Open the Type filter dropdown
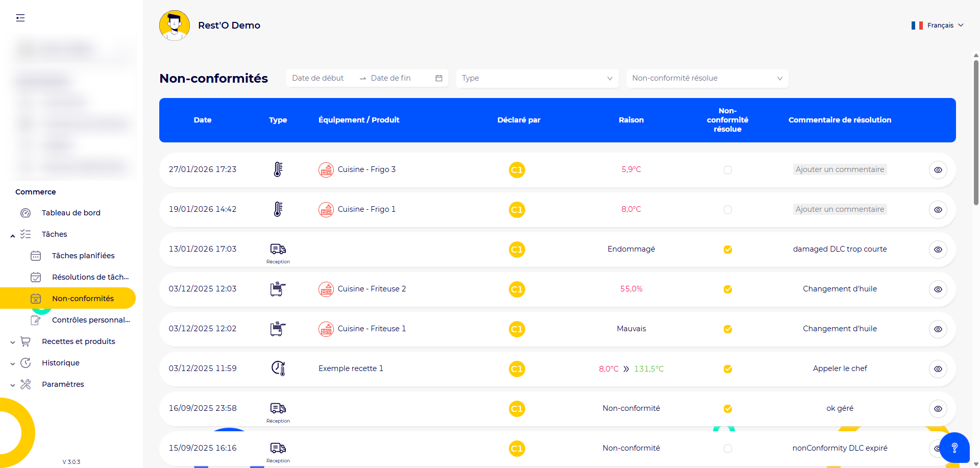This screenshot has height=468, width=980. 537,78
